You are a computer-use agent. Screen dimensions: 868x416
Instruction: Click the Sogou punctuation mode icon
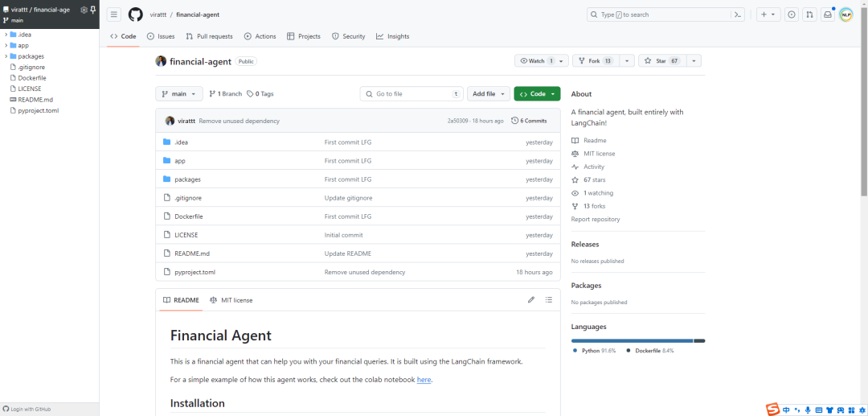coord(797,410)
